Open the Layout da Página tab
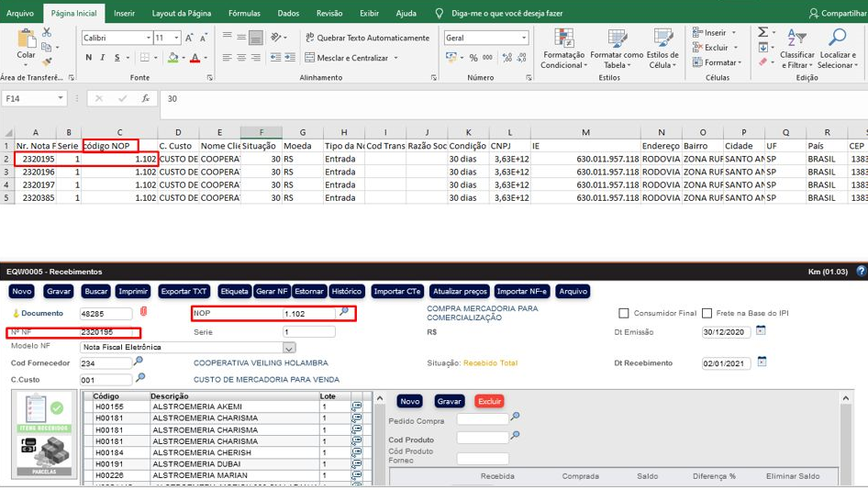This screenshot has width=868, height=490. 182,14
